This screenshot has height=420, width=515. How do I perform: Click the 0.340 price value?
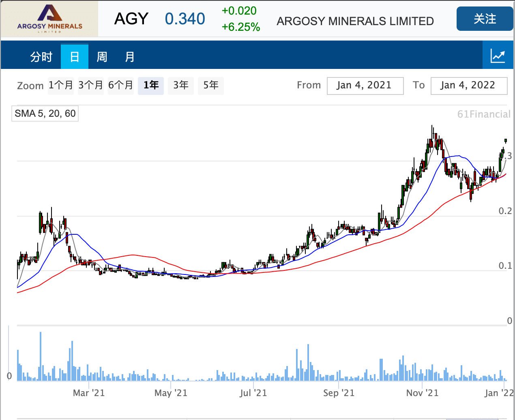(185, 19)
